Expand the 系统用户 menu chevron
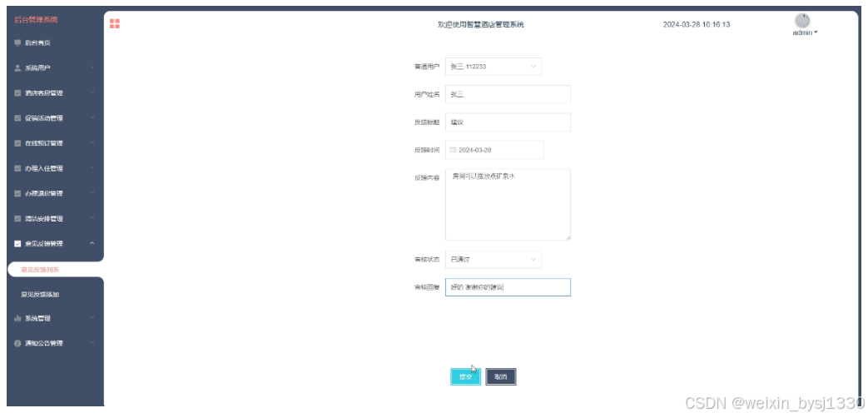 92,67
